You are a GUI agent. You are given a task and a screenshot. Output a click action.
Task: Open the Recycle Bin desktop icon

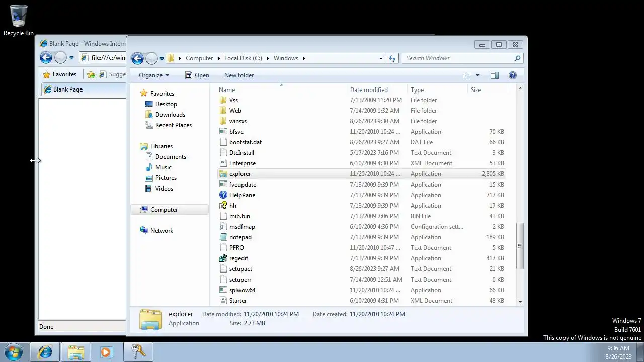pos(19,20)
